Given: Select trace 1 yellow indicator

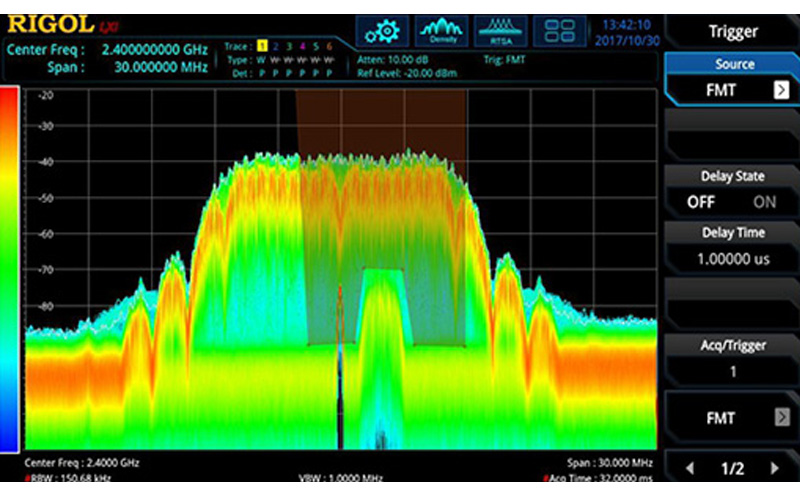Looking at the screenshot, I should tap(262, 46).
